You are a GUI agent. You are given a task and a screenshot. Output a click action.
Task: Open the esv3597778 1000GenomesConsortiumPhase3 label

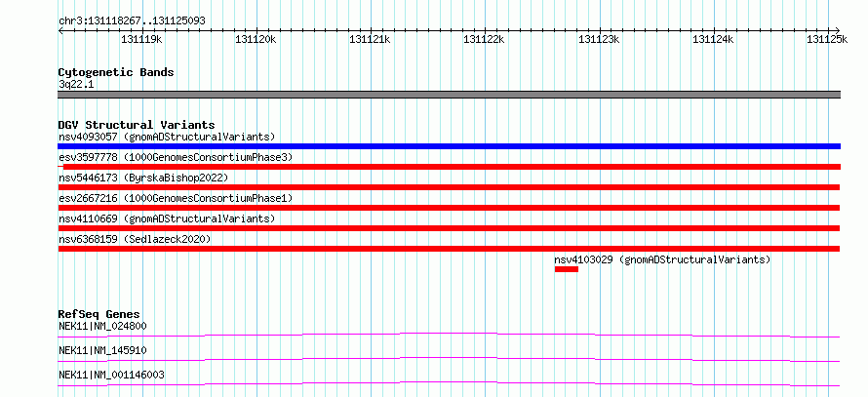click(x=176, y=157)
